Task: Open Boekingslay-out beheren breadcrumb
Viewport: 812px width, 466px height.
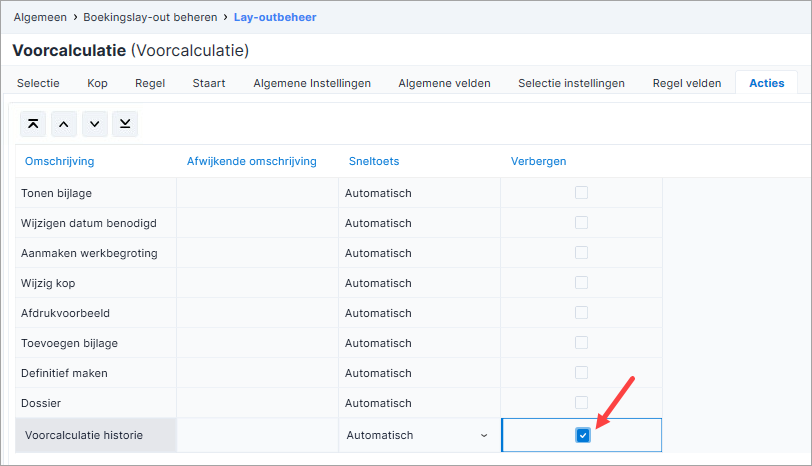Action: [150, 17]
